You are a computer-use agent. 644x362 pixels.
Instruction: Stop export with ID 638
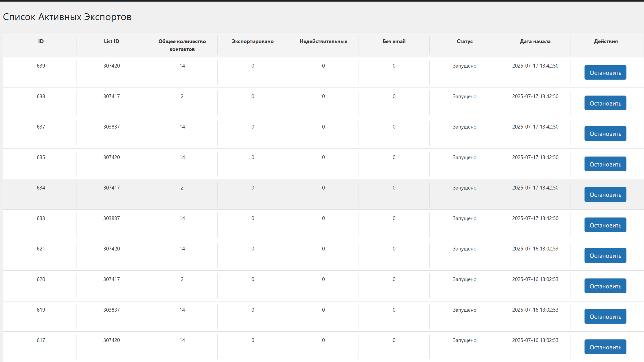click(x=605, y=103)
